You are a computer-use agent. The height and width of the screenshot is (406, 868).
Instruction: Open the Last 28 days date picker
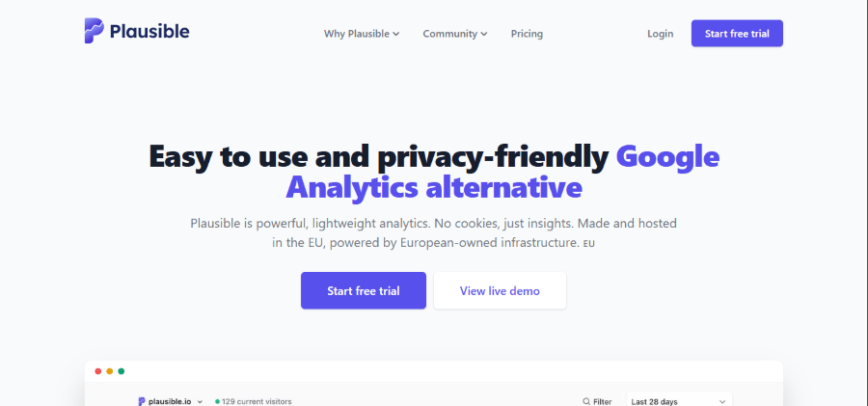(677, 401)
